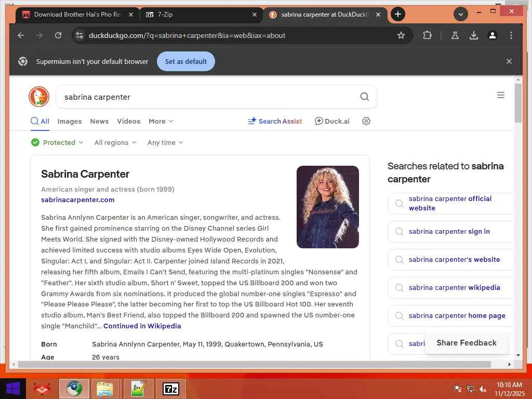Image resolution: width=532 pixels, height=399 pixels.
Task: Click the DuckDuckGo logo
Action: [x=39, y=97]
